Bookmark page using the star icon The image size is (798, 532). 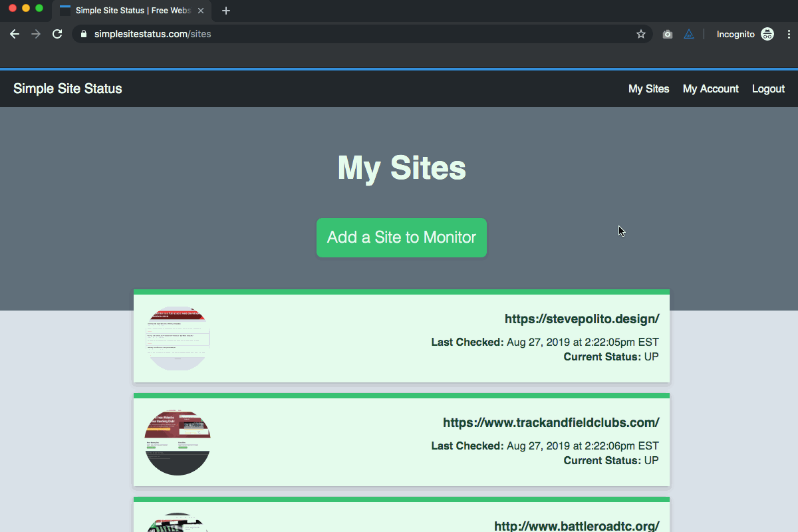[641, 34]
